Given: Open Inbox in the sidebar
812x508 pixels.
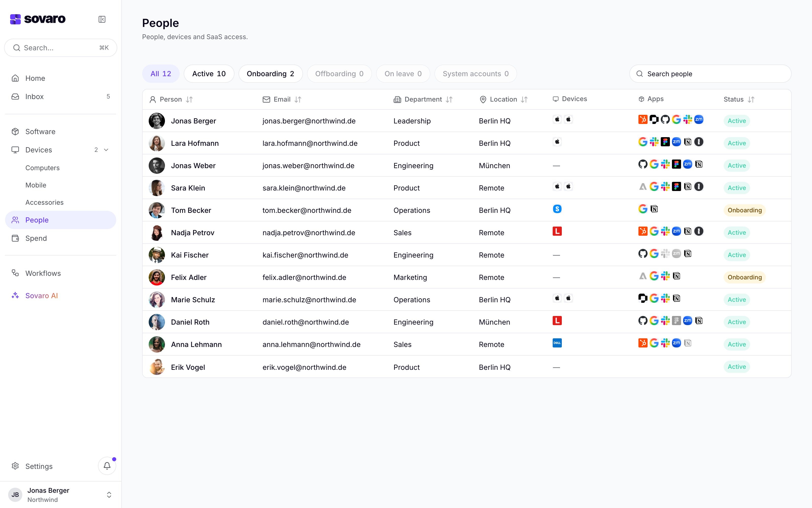Looking at the screenshot, I should pyautogui.click(x=60, y=97).
